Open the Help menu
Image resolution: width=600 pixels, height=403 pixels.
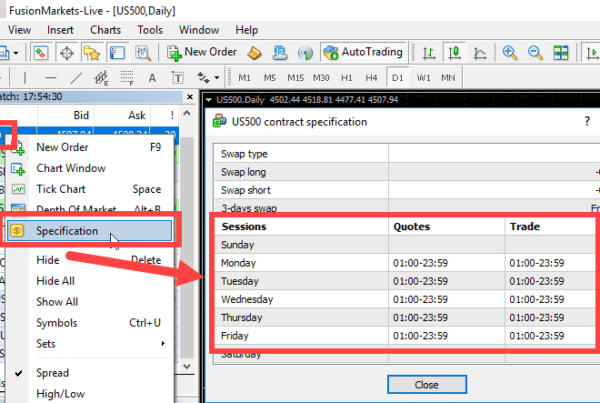[246, 30]
